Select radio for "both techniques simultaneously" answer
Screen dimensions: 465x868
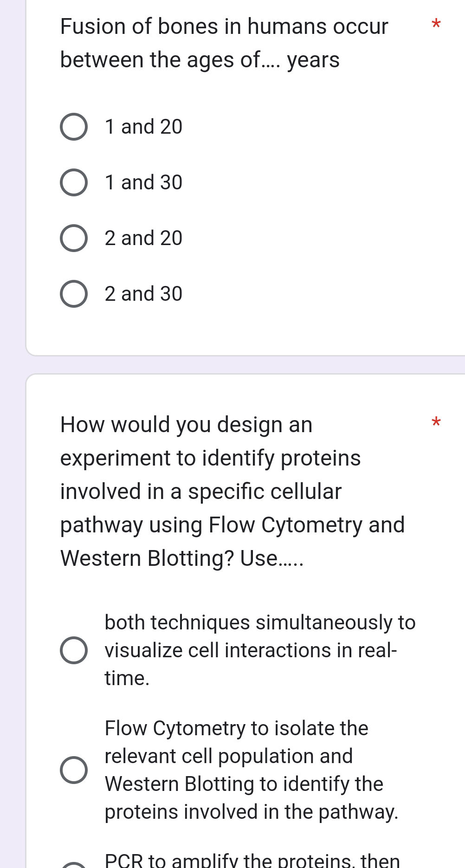coord(74,650)
